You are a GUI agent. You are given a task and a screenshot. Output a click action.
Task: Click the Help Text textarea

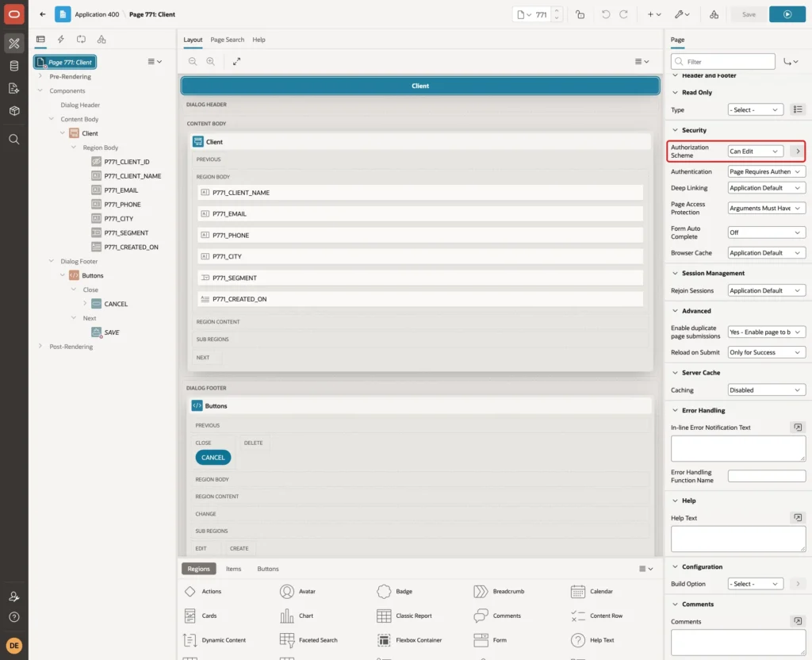point(738,539)
